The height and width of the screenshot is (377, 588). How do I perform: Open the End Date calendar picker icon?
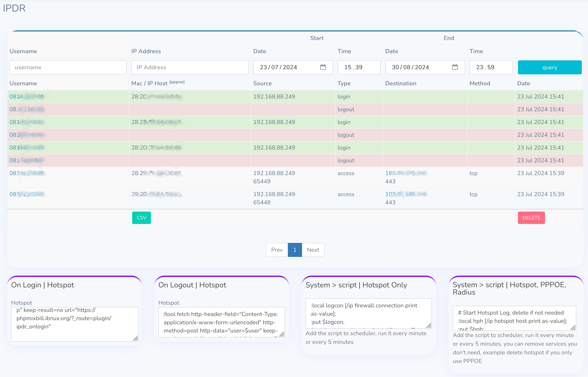(x=455, y=67)
